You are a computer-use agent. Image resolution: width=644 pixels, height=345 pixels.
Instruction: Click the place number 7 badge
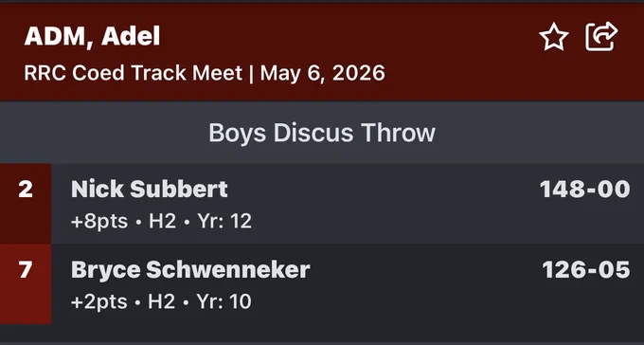(x=26, y=284)
